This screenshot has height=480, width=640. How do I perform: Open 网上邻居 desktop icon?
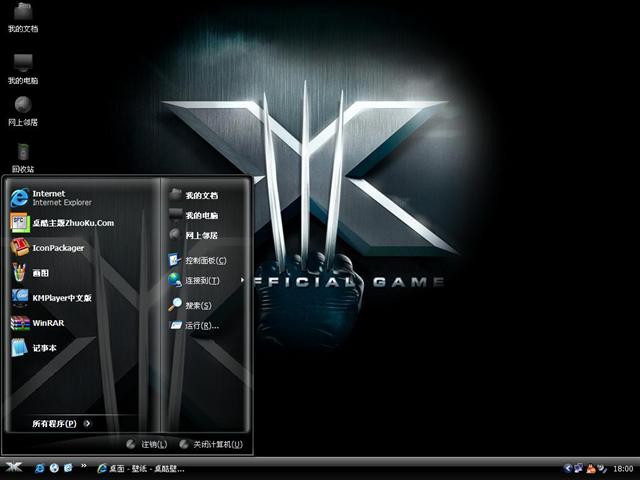coord(22,108)
